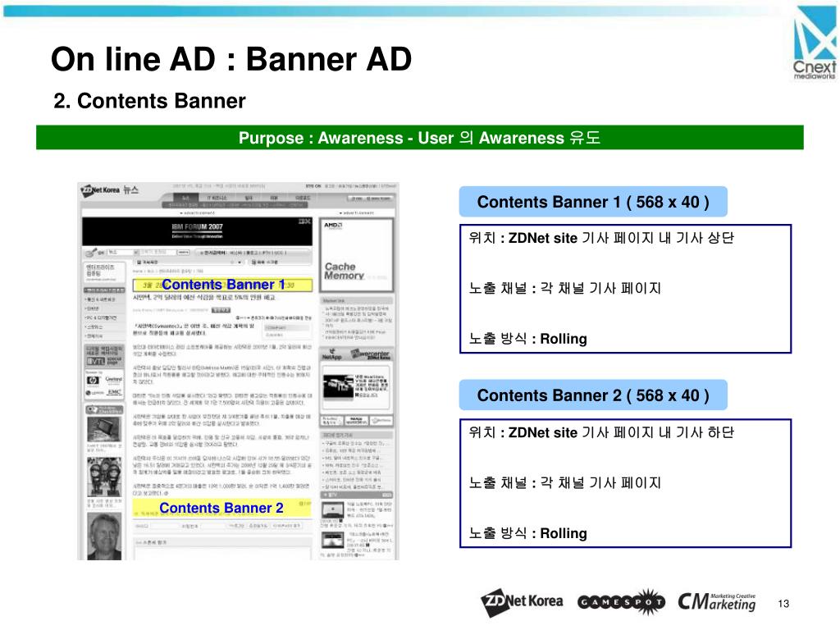Click the Rolling text in Banner 1 box

click(x=563, y=339)
